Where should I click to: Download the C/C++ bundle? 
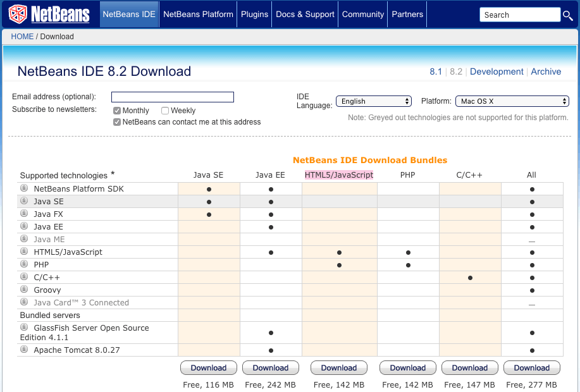coord(470,368)
